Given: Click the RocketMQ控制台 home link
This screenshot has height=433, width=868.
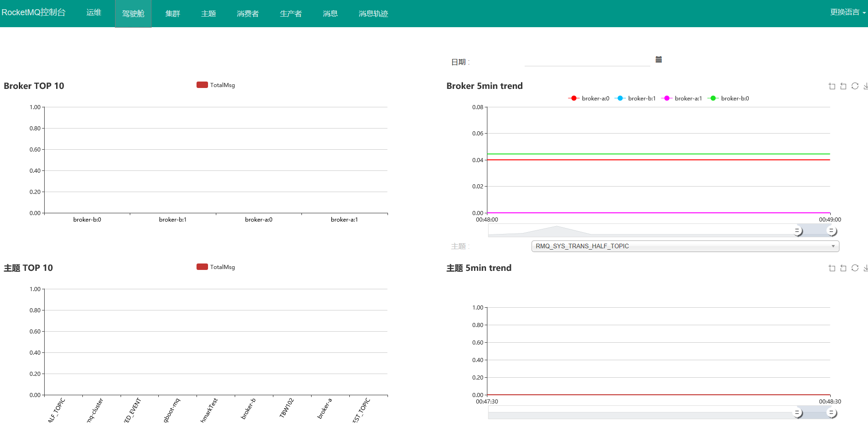Looking at the screenshot, I should [x=35, y=12].
